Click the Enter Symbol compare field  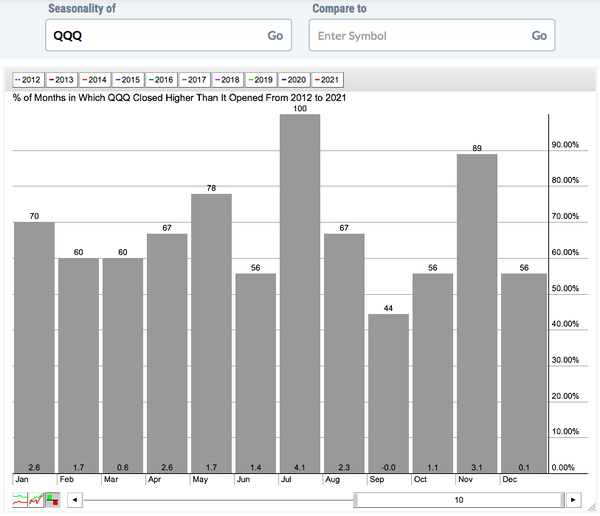coord(415,35)
